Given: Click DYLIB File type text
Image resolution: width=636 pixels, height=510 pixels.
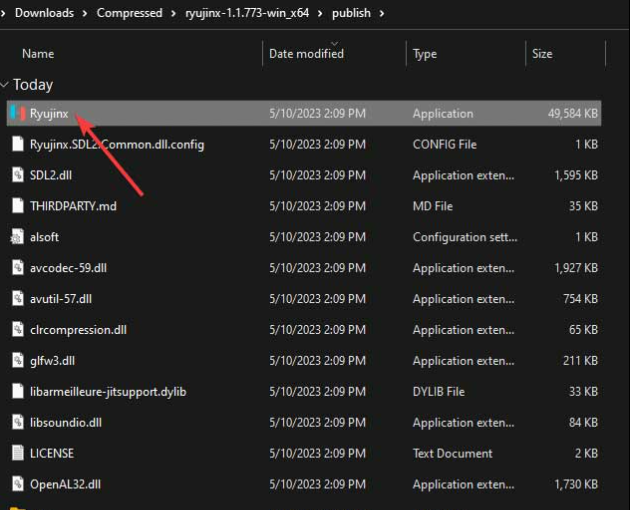Looking at the screenshot, I should (x=438, y=392).
